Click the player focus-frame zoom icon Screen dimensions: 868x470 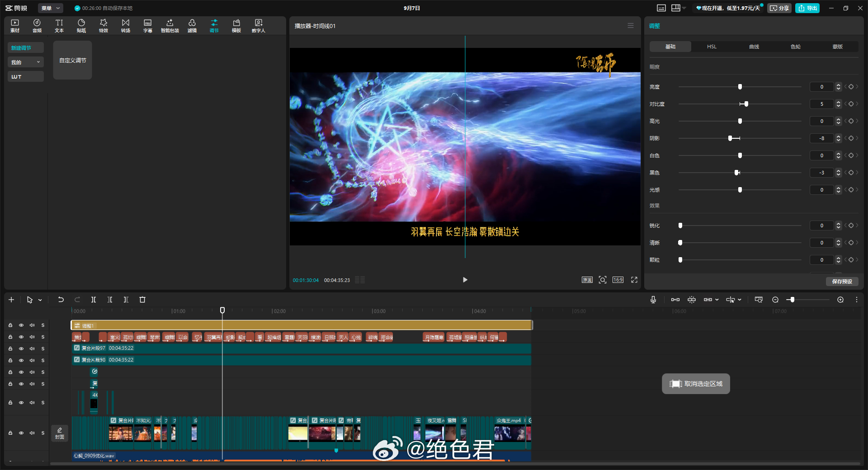click(x=603, y=280)
